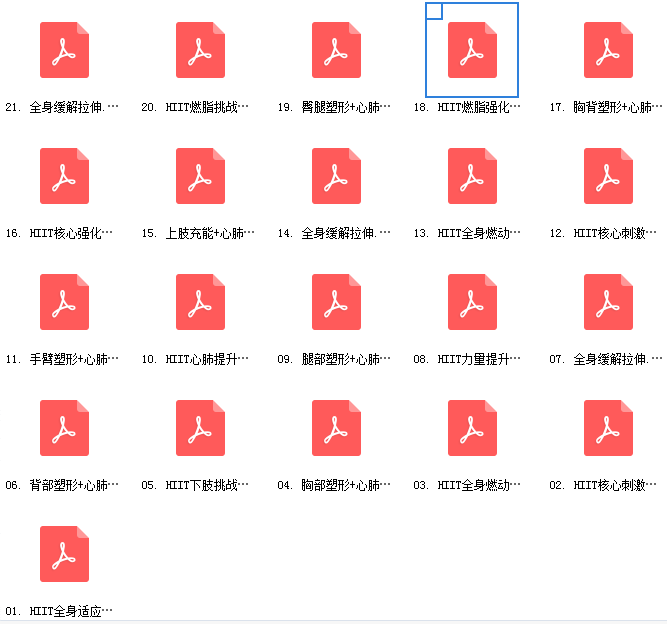667x624 pixels.
Task: Click the file name 01. HIIT全身适应
Action: [59, 611]
